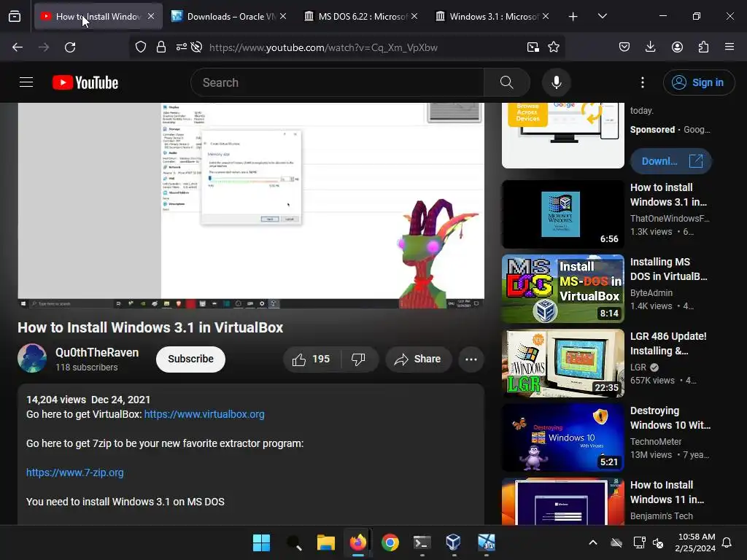The image size is (747, 560).
Task: Save page to Pocket
Action: 624,47
